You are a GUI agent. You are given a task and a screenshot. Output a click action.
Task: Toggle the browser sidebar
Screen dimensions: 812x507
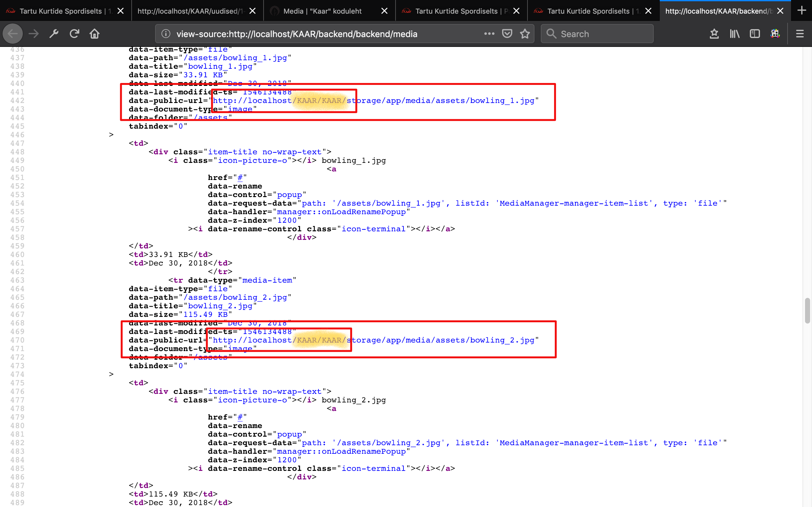coord(755,34)
